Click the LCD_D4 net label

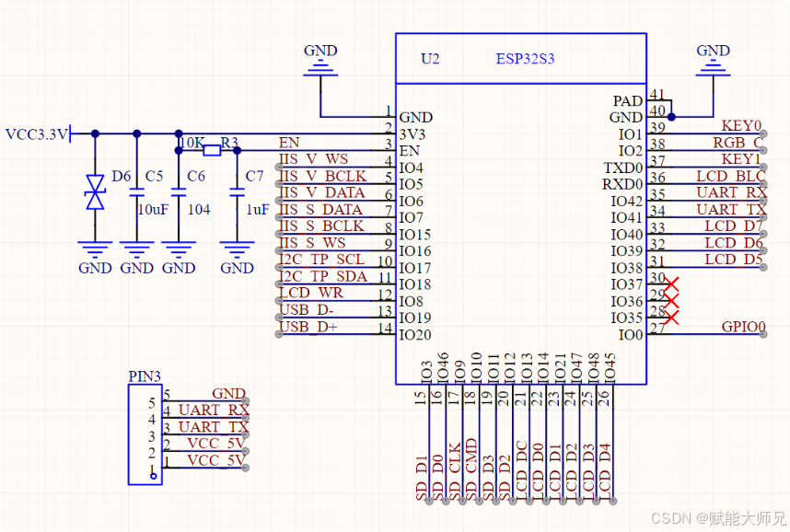pyautogui.click(x=605, y=472)
